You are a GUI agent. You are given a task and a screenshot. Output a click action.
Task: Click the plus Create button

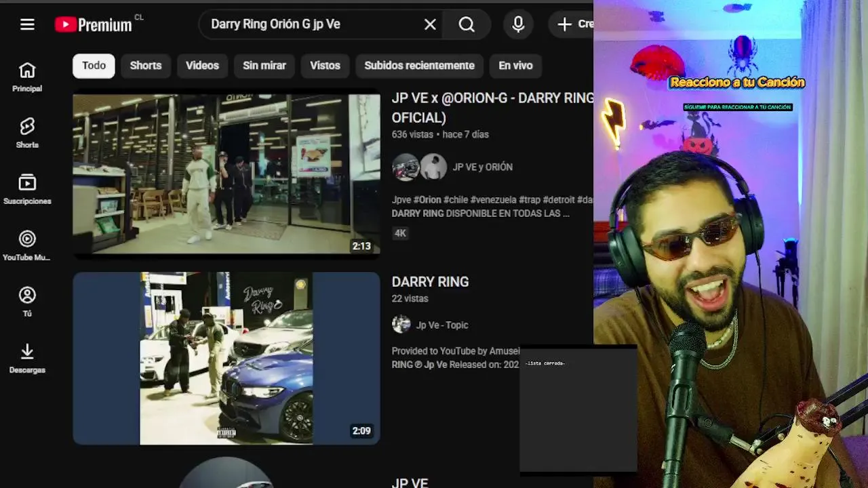571,24
